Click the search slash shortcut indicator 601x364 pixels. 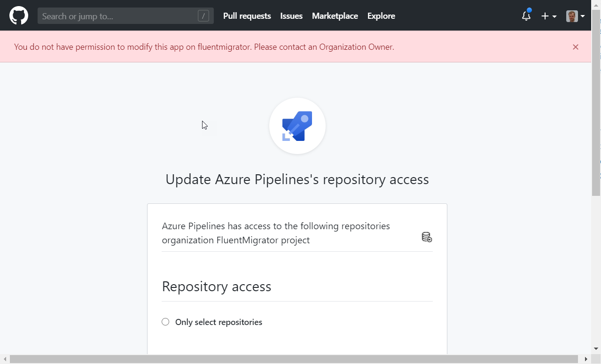203,15
